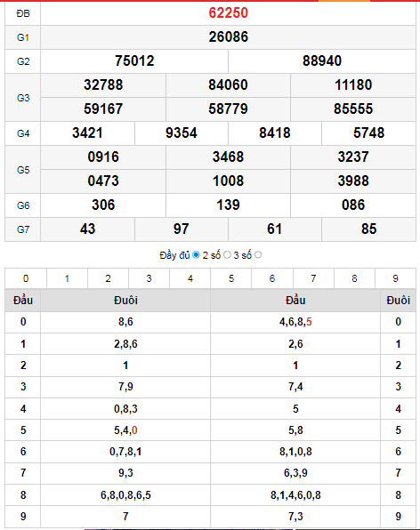Screen dimensions: 420x530
Task: Click the G2 number 88940
Action: click(322, 60)
